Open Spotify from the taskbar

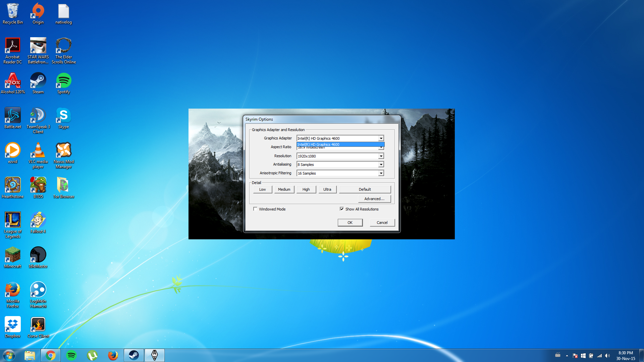click(x=71, y=355)
